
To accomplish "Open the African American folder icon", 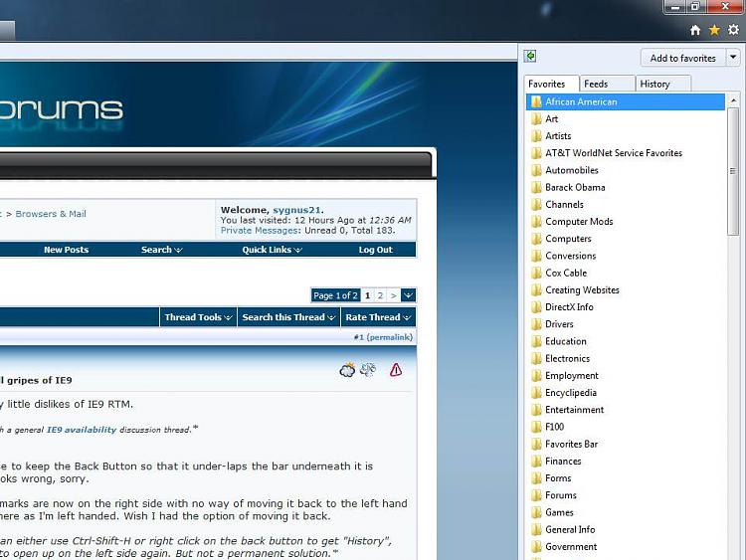I will point(536,101).
